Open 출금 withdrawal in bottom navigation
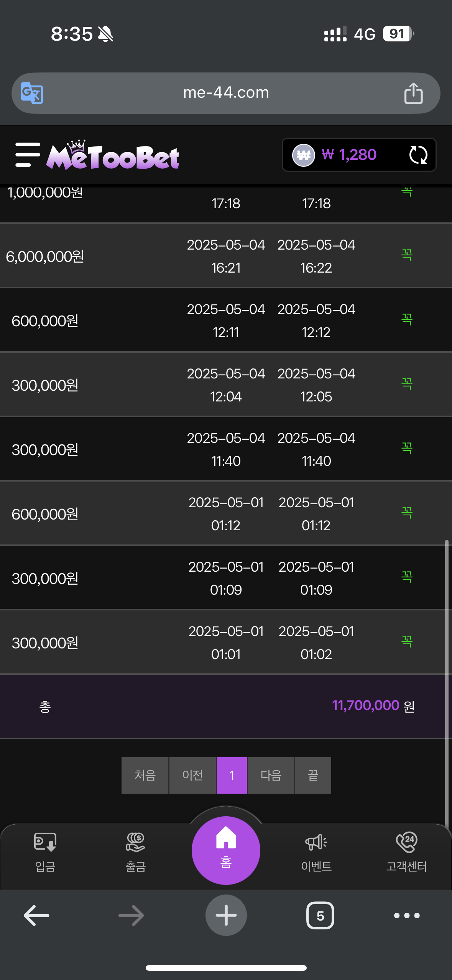This screenshot has width=452, height=980. (136, 853)
